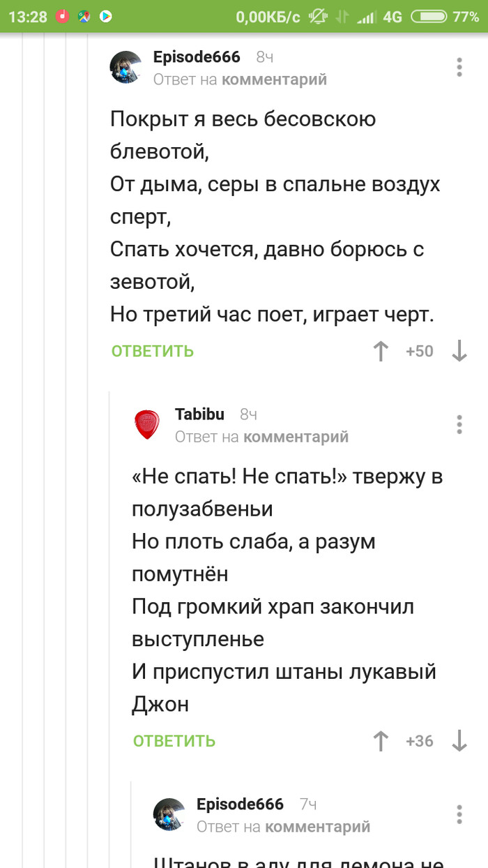Downvote Tabibu's +36 comment

[x=459, y=741]
